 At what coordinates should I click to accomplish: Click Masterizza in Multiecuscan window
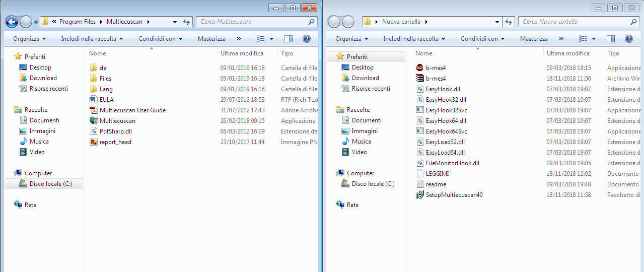[x=211, y=39]
